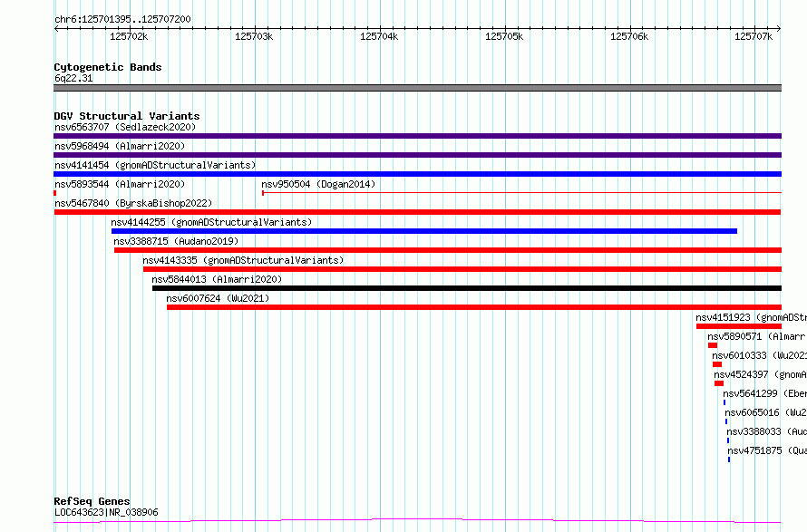Select variant label nsv5844013 (Almarri2020)

(x=217, y=279)
